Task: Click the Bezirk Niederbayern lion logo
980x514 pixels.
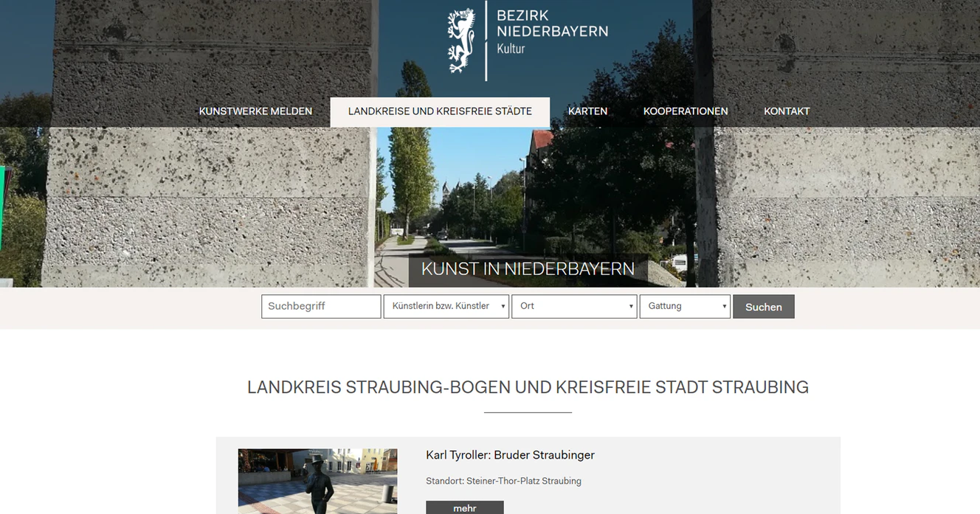Action: click(461, 41)
